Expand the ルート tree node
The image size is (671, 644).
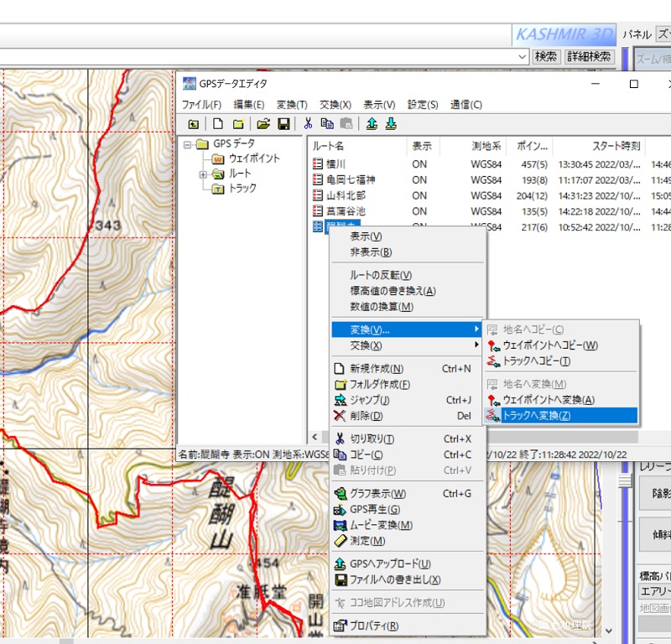(x=203, y=174)
